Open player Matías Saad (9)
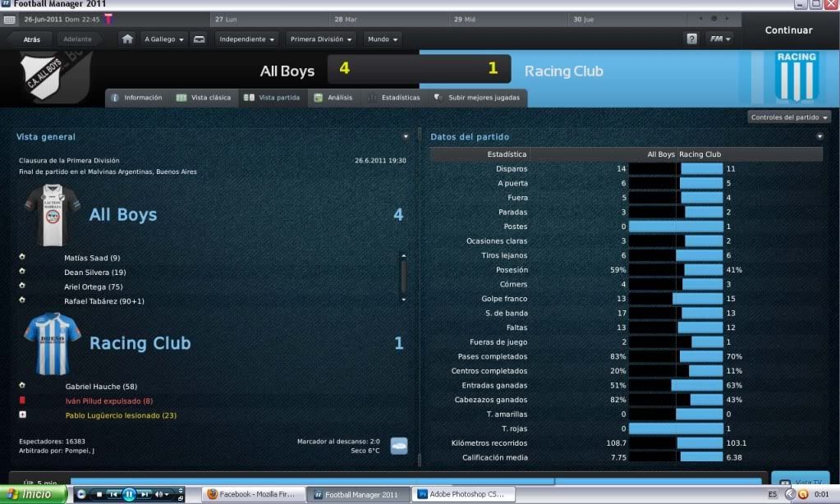This screenshot has width=840, height=504. click(x=92, y=258)
